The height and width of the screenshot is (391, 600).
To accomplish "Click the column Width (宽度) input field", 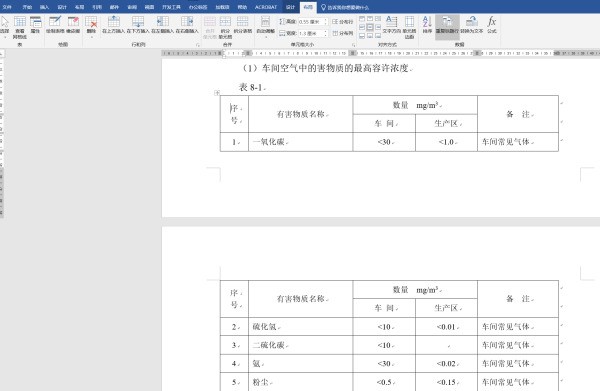I will point(311,33).
